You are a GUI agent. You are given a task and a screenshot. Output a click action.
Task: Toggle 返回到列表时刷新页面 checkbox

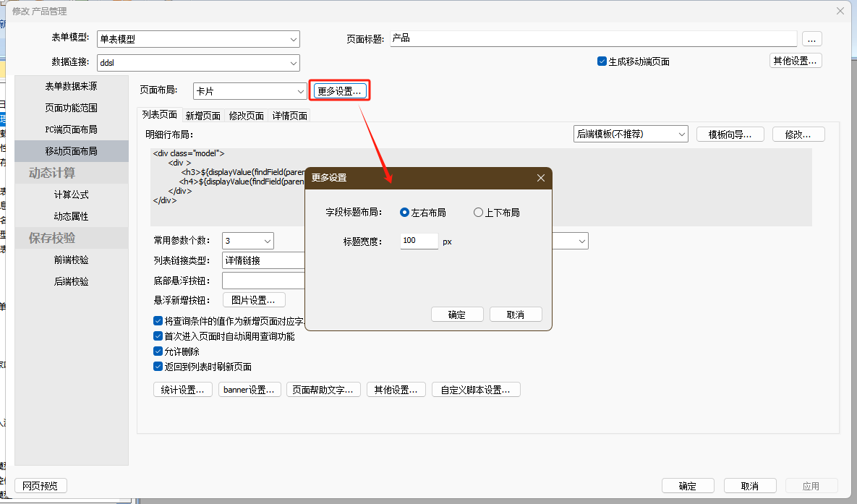pos(158,367)
